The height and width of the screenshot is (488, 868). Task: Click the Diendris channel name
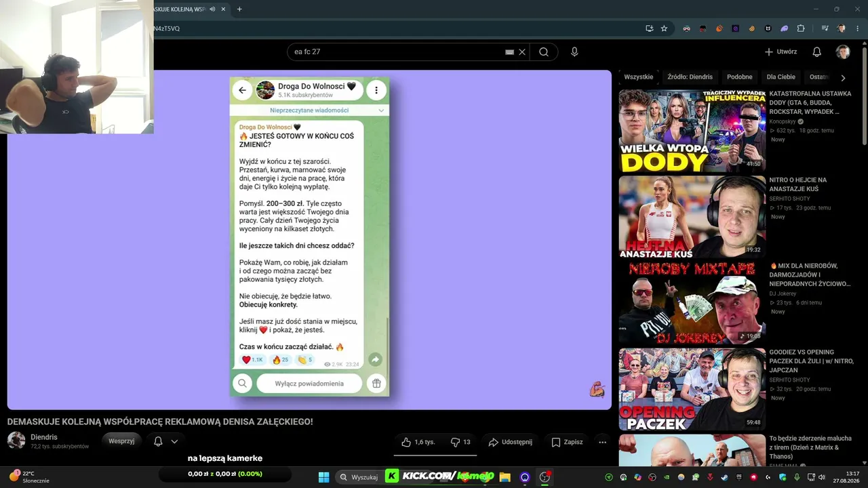[44, 437]
